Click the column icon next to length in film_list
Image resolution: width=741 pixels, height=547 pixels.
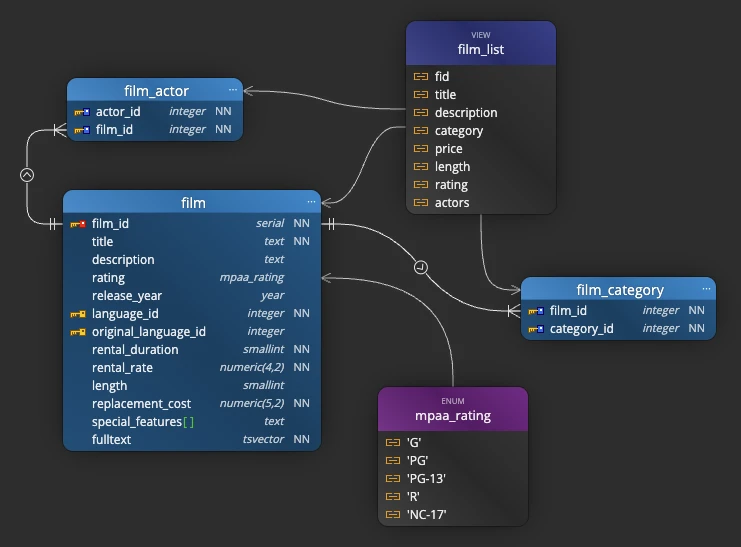pyautogui.click(x=421, y=166)
